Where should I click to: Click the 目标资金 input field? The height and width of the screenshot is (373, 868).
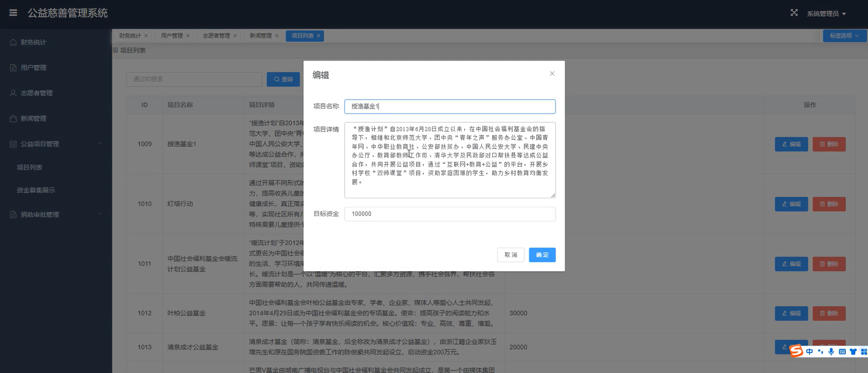click(450, 214)
